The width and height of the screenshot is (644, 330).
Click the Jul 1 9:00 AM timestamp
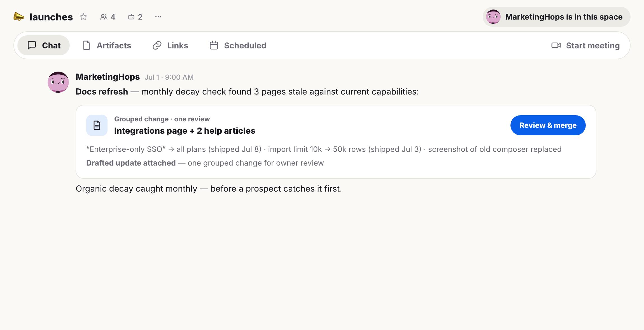point(169,77)
